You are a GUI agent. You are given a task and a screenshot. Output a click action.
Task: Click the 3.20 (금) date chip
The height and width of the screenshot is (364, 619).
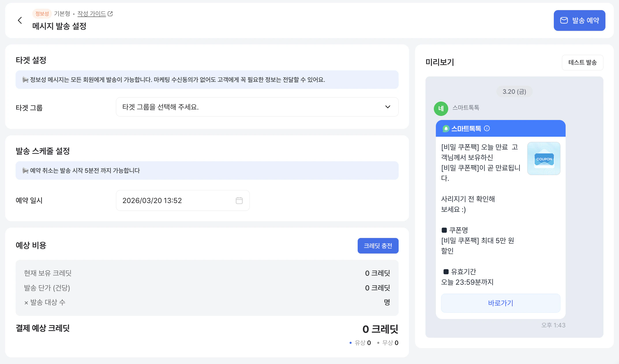point(514,92)
